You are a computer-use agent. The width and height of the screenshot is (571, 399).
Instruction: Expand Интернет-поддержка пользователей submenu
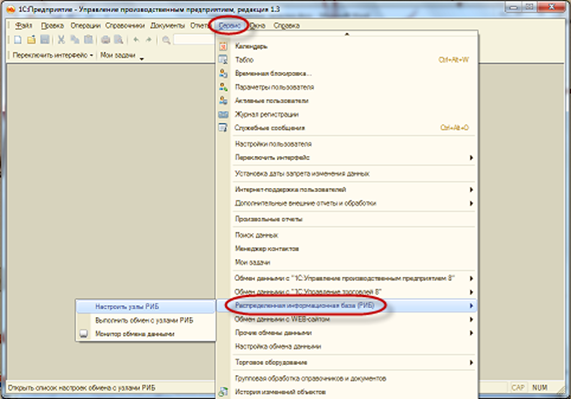(x=471, y=190)
